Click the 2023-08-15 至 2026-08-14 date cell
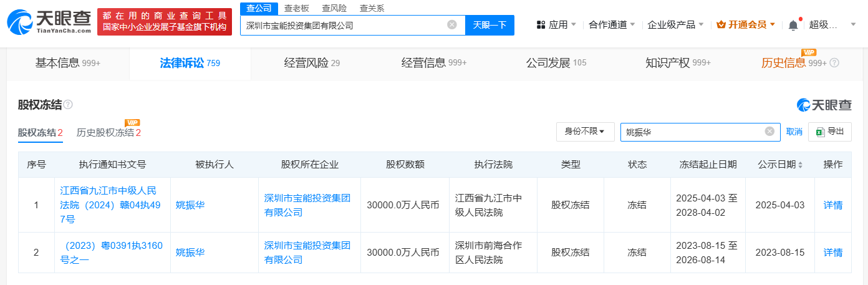Image resolution: width=868 pixels, height=285 pixels. 706,253
